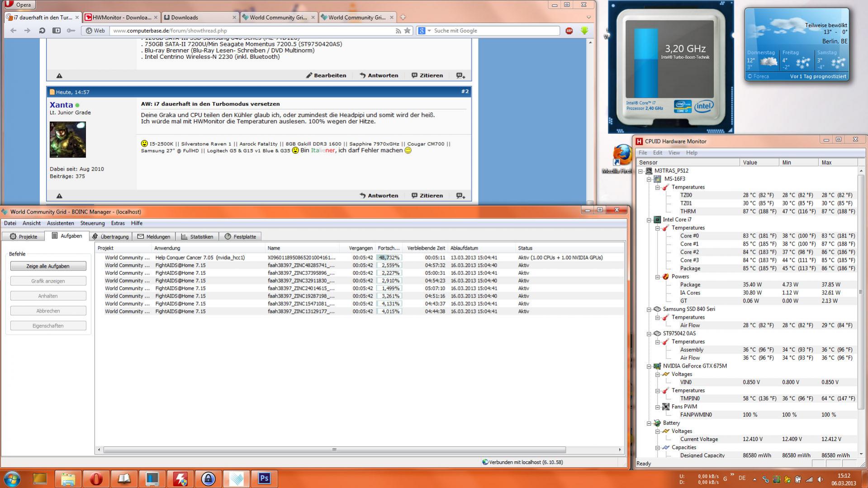This screenshot has height=488, width=868.
Task: Click the Opera icon in the taskbar
Action: [x=96, y=479]
